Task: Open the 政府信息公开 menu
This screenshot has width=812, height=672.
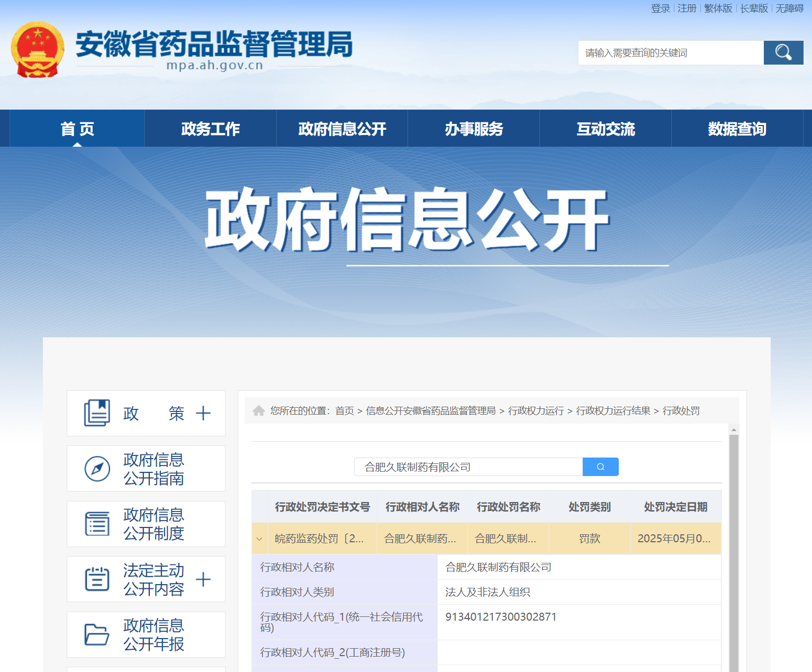Action: (342, 129)
